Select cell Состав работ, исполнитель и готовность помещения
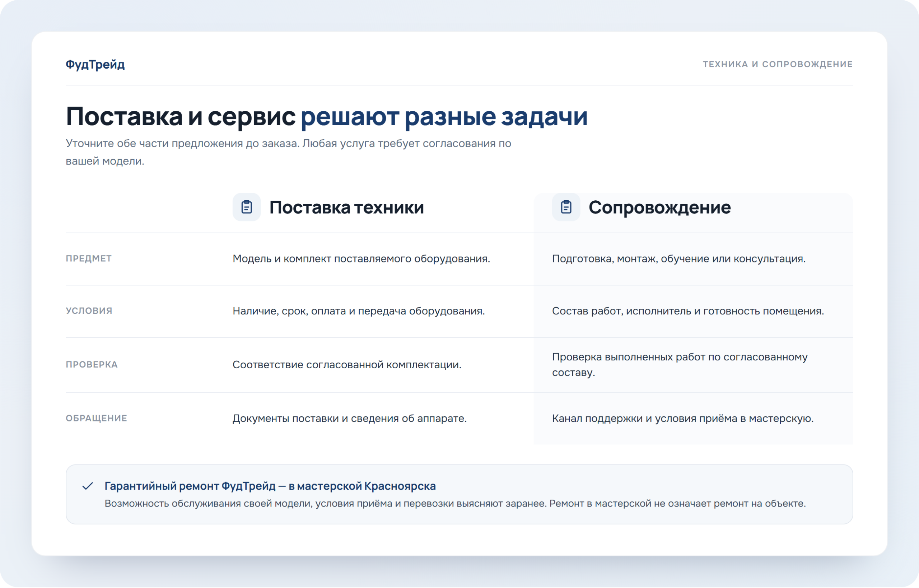Viewport: 919px width, 588px height. pos(688,311)
